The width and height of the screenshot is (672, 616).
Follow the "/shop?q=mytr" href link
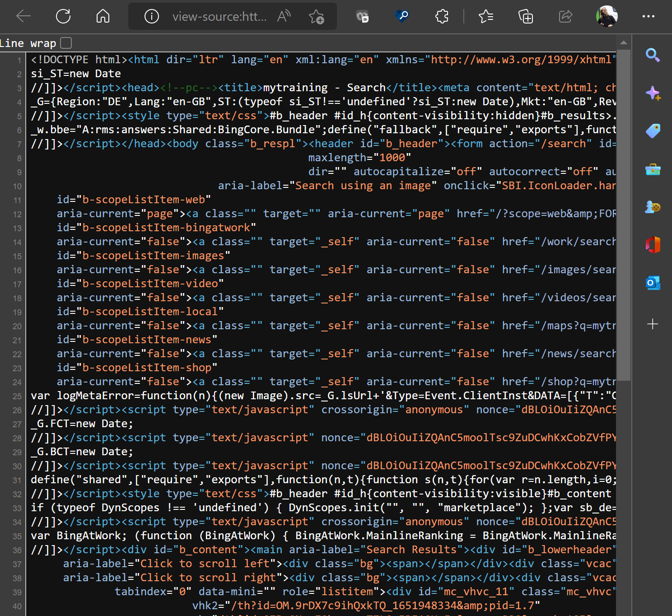coord(579,382)
